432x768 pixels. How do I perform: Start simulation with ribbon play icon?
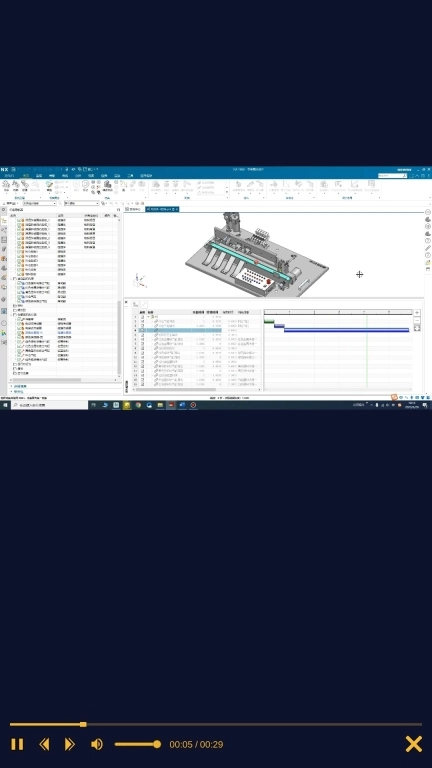tap(76, 184)
